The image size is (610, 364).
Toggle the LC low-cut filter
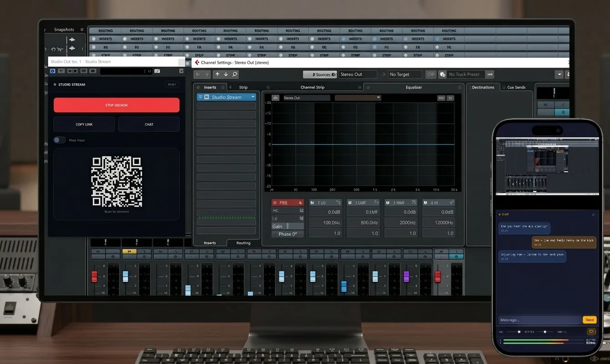click(287, 218)
